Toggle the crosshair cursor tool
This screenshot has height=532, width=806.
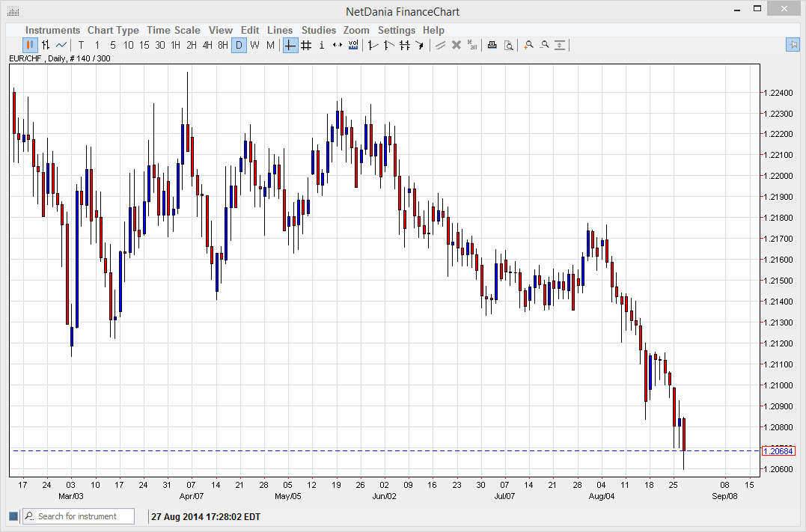(290, 45)
